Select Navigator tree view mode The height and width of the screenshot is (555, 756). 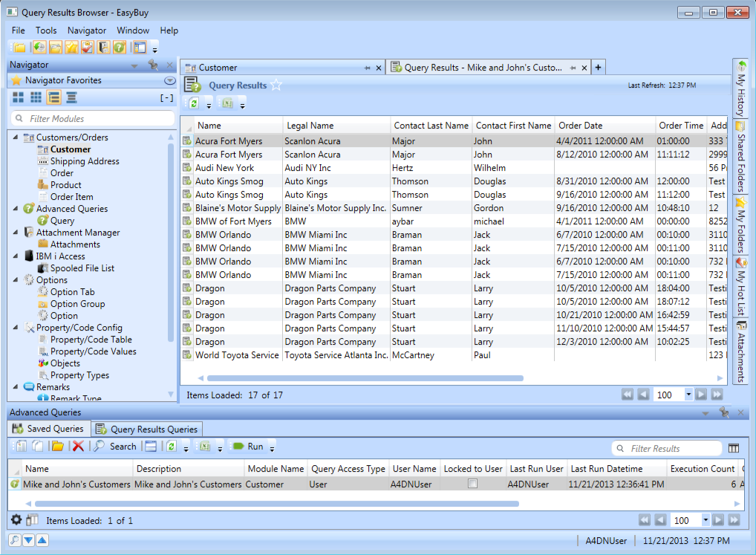click(x=54, y=98)
